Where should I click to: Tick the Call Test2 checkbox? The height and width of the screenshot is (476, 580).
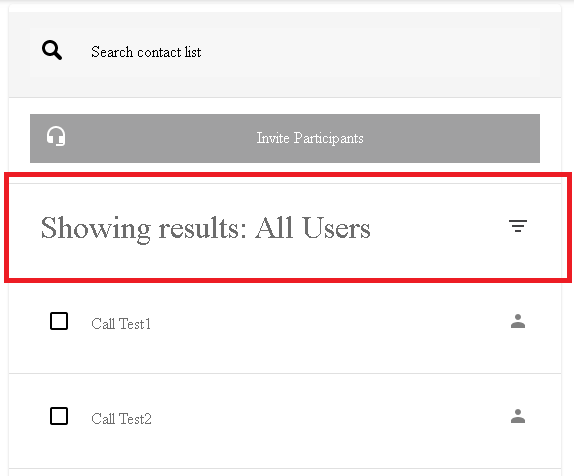[x=59, y=416]
